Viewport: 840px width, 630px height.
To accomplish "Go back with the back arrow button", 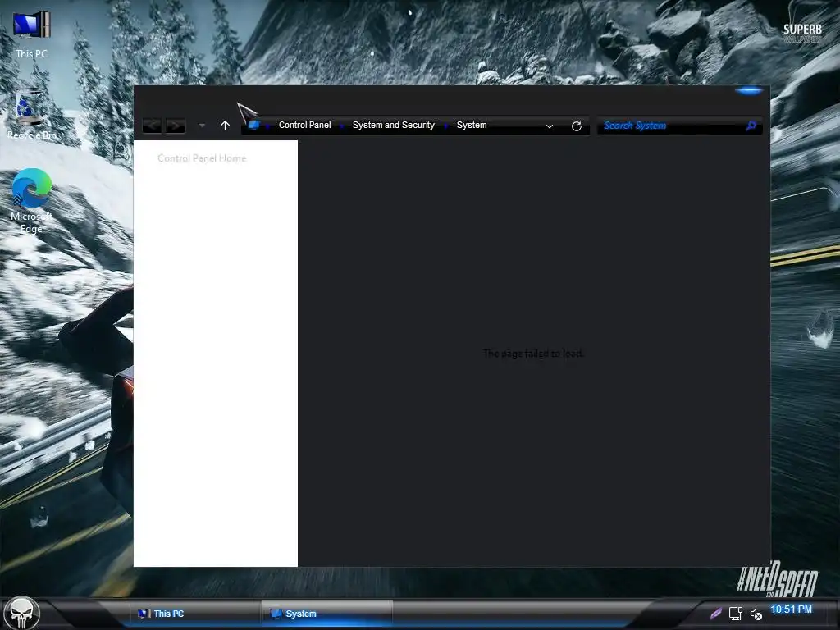I will pos(152,126).
